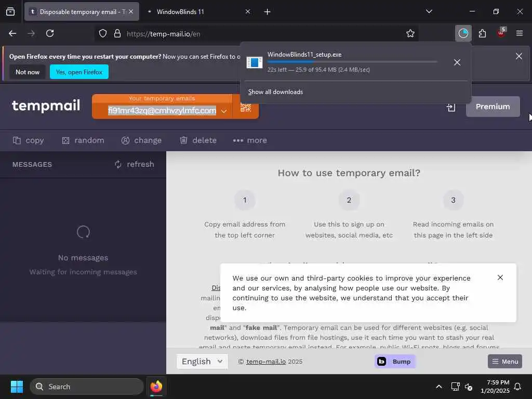
Task: Open the uBlock extension icon
Action: [x=501, y=33]
